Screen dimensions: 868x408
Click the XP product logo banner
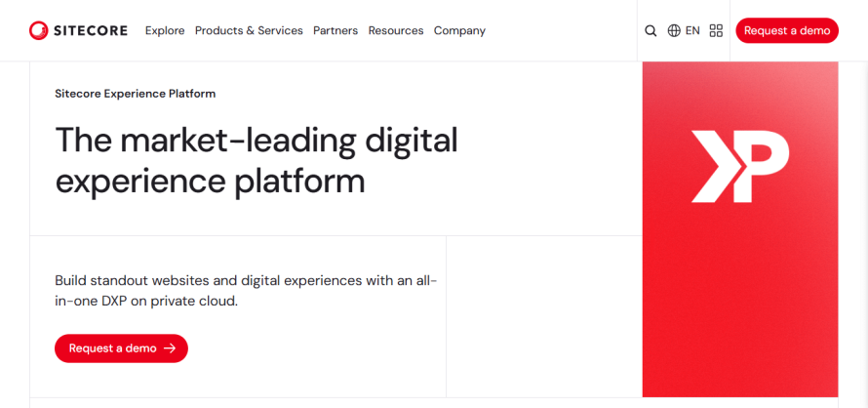pyautogui.click(x=740, y=229)
